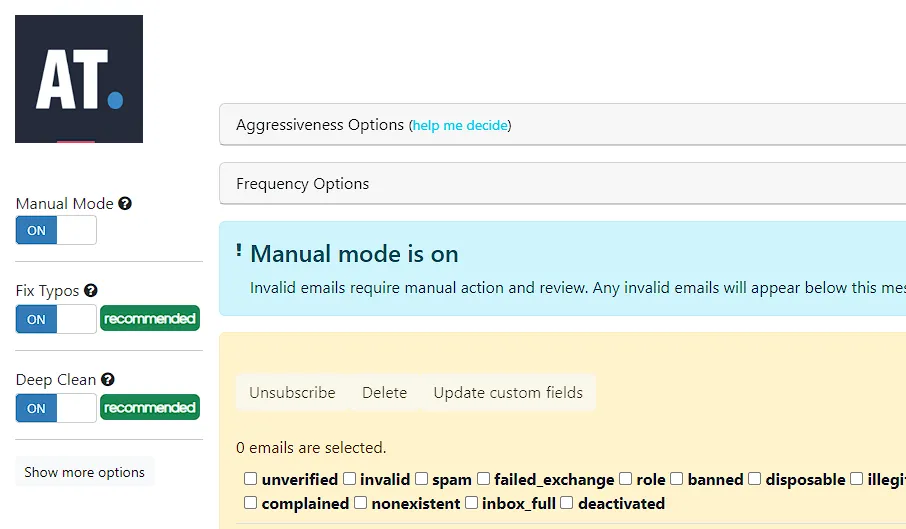Click the Deep Clean label
906x529 pixels.
point(55,379)
